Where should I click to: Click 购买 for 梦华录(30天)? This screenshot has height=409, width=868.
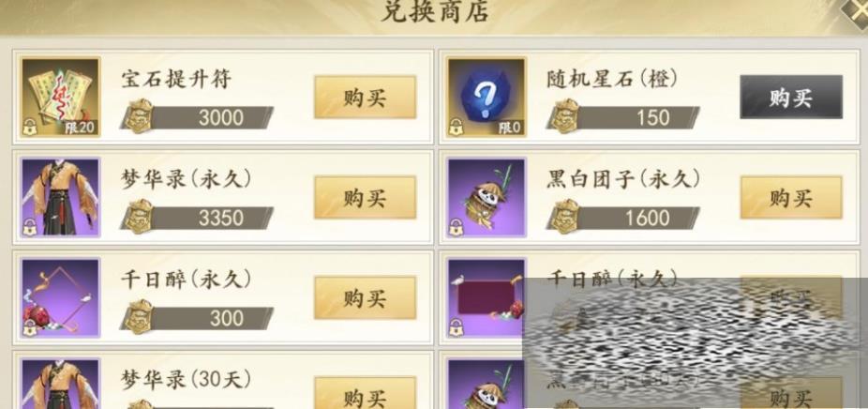coord(365,393)
